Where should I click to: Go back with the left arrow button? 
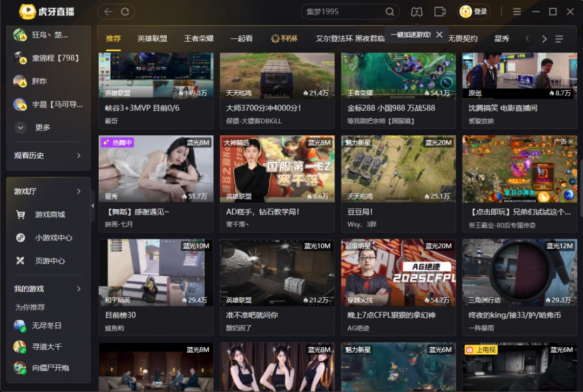point(108,11)
